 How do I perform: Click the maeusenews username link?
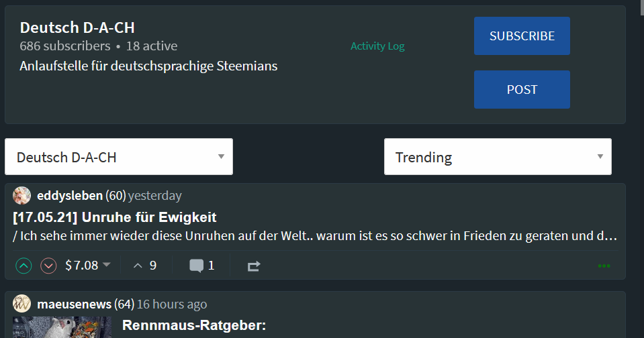pyautogui.click(x=75, y=304)
